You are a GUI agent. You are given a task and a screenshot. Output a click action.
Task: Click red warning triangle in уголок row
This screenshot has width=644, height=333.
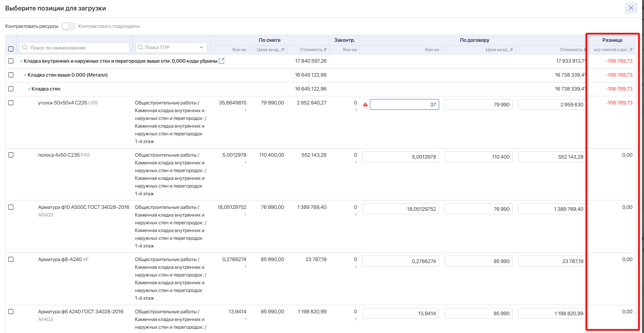[x=365, y=104]
